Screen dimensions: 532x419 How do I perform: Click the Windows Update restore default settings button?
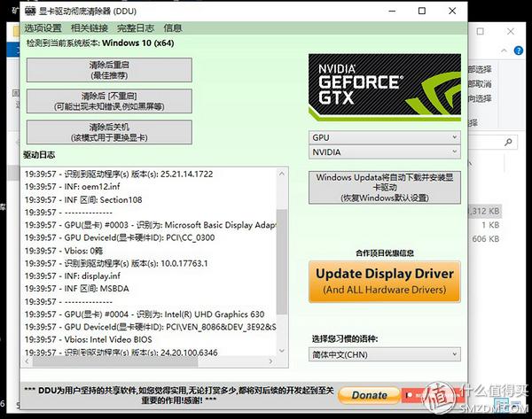click(385, 188)
